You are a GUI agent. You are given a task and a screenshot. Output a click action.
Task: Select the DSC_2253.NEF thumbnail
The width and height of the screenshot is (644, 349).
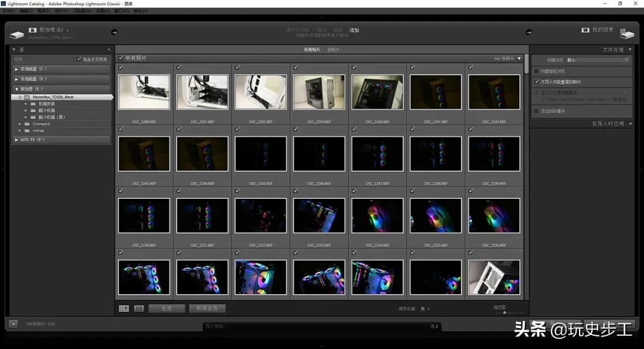click(318, 215)
